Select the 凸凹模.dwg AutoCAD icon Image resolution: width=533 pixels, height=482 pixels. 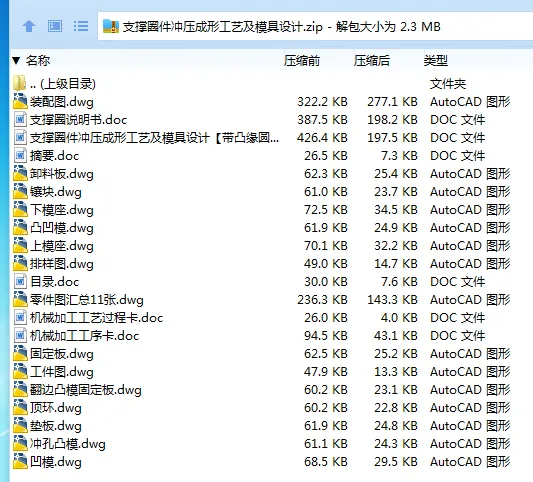tap(20, 227)
